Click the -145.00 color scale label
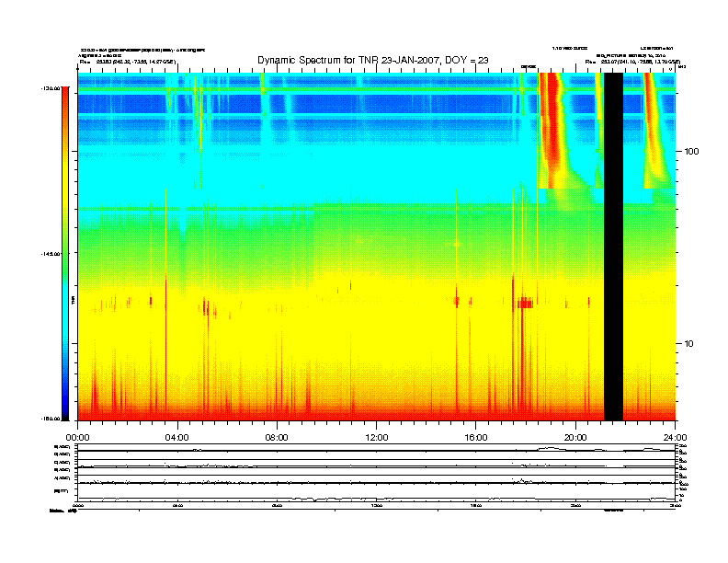Screen dimensions: 728x563 51,254
